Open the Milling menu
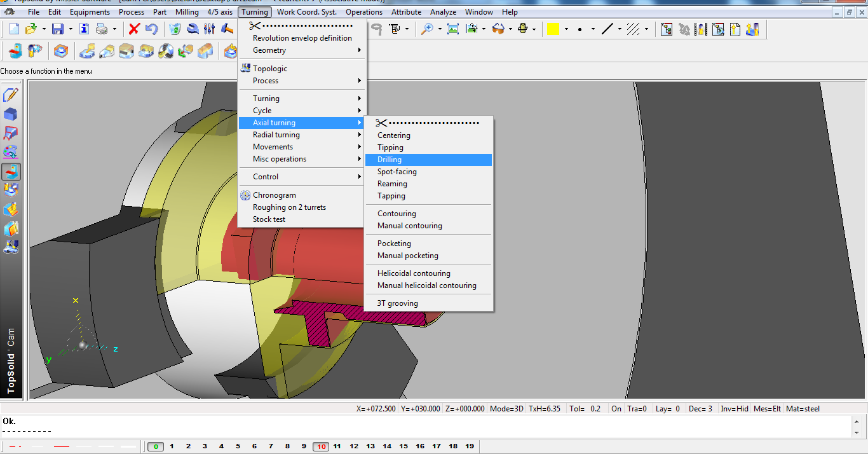 [187, 12]
